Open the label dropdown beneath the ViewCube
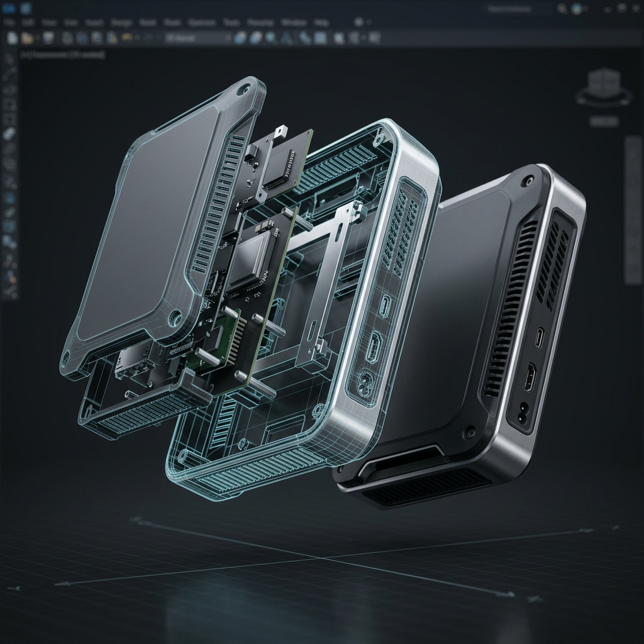Image resolution: width=644 pixels, height=644 pixels. [604, 121]
